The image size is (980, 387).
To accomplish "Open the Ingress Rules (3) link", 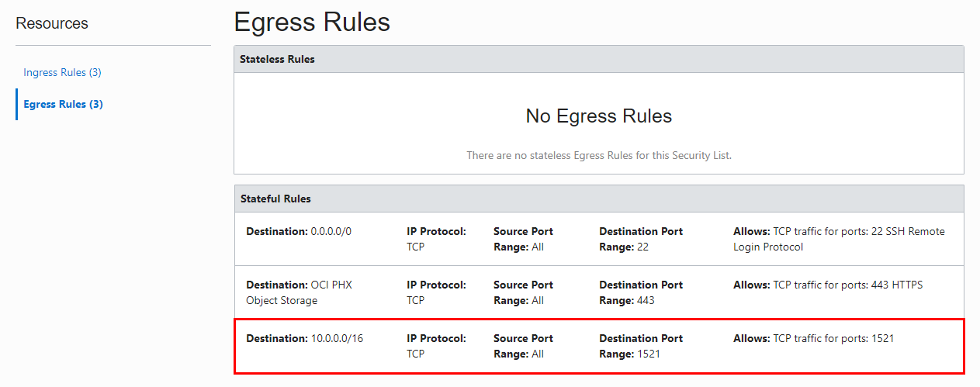I will (62, 72).
